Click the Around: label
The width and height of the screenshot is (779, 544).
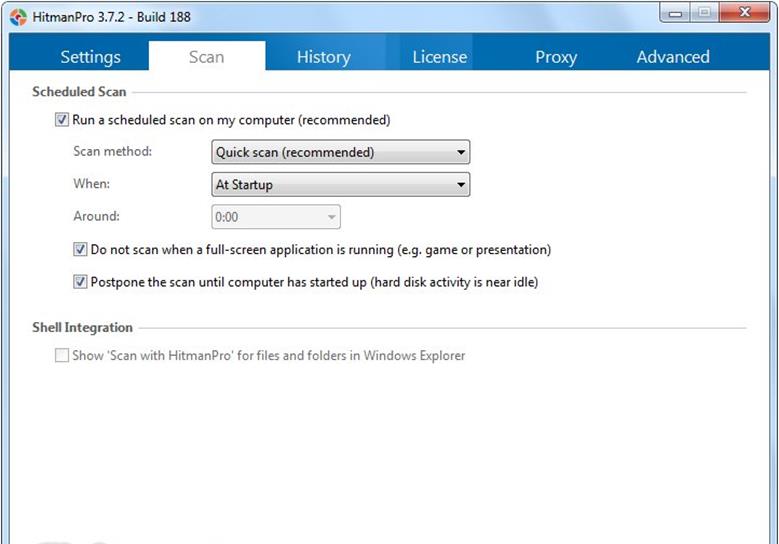(x=97, y=216)
